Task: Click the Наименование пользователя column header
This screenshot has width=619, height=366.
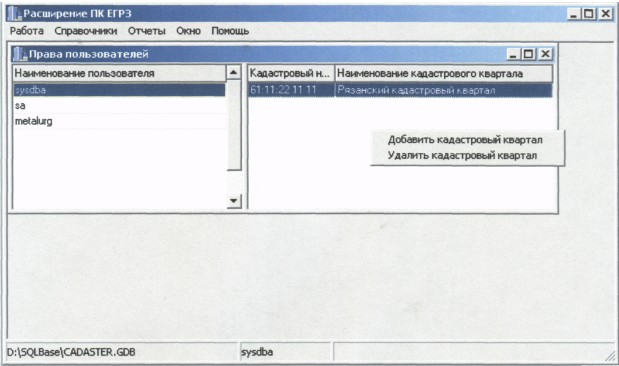Action: click(x=119, y=73)
